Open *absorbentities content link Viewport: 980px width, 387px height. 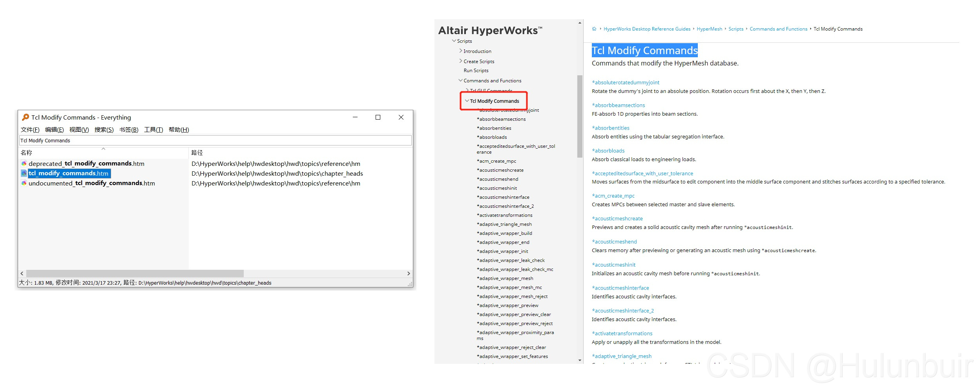coord(611,128)
